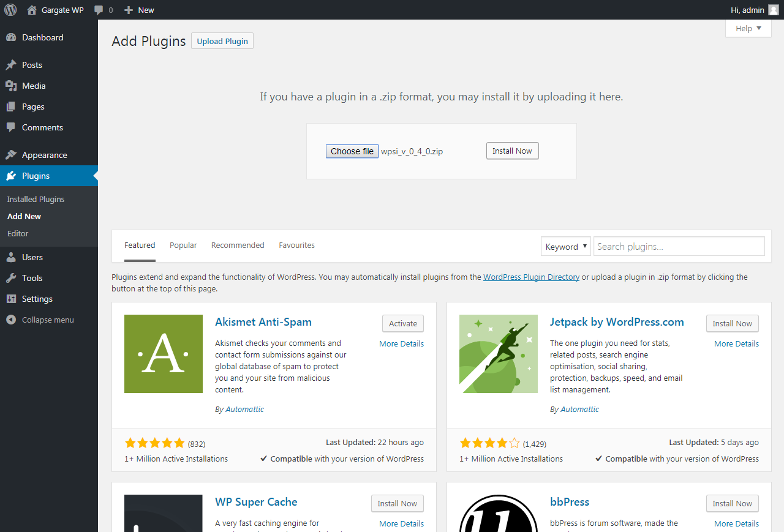The width and height of the screenshot is (784, 532).
Task: Click the Plugins plug icon
Action: click(x=11, y=176)
